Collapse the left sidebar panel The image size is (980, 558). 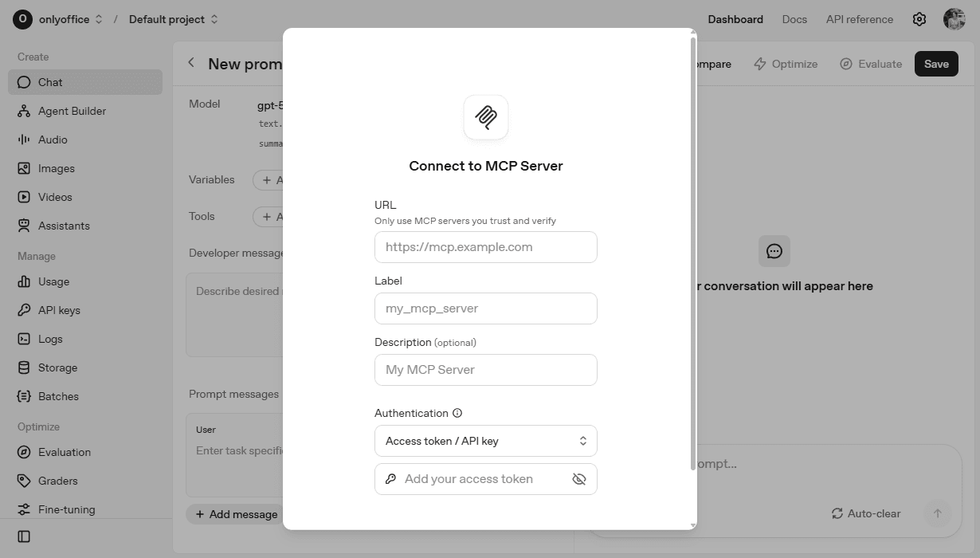click(x=23, y=536)
